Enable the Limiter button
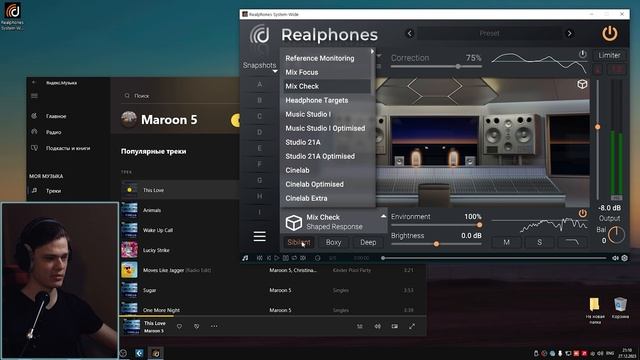This screenshot has height=360, width=640. 609,56
